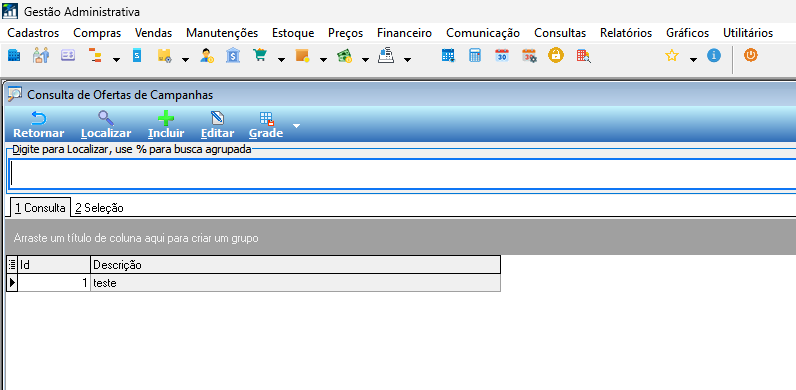The image size is (796, 390).
Task: Click the cash register icon
Action: [x=386, y=55]
